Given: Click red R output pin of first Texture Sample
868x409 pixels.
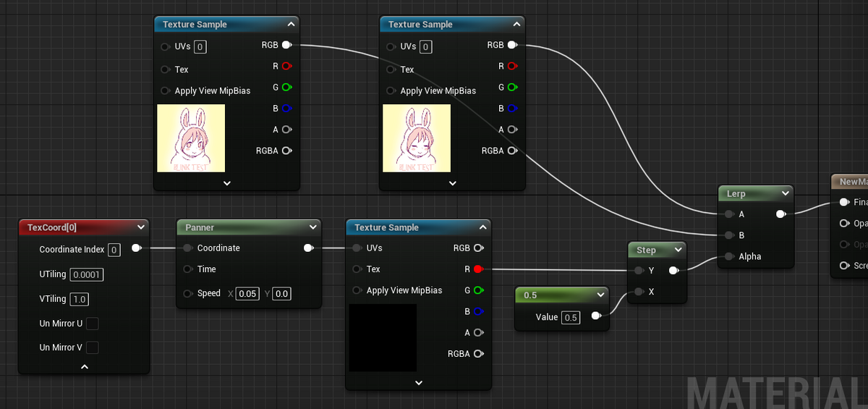Looking at the screenshot, I should click(286, 66).
